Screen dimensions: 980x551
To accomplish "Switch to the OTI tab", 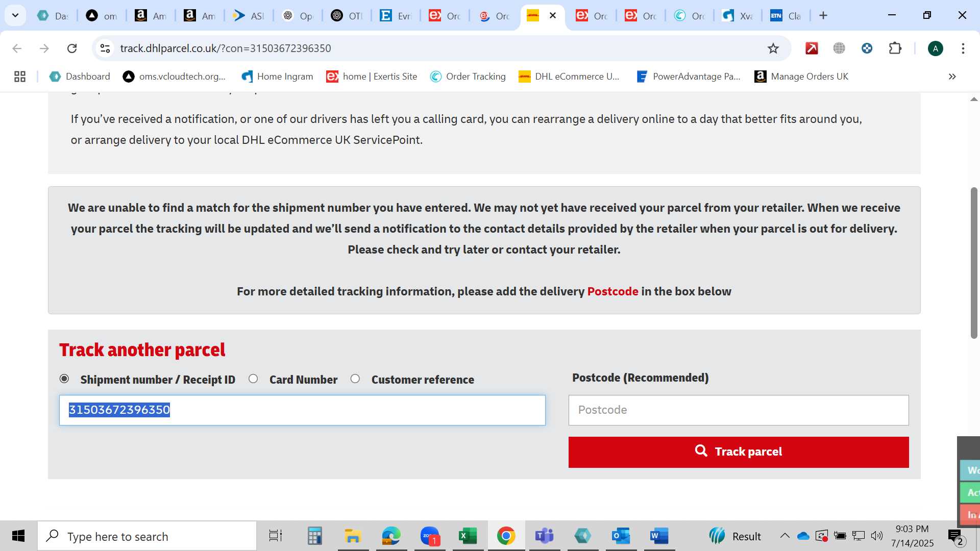I will [x=347, y=16].
